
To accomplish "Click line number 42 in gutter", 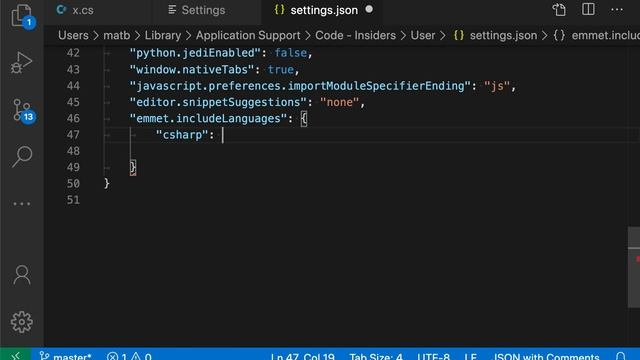I will pyautogui.click(x=73, y=53).
